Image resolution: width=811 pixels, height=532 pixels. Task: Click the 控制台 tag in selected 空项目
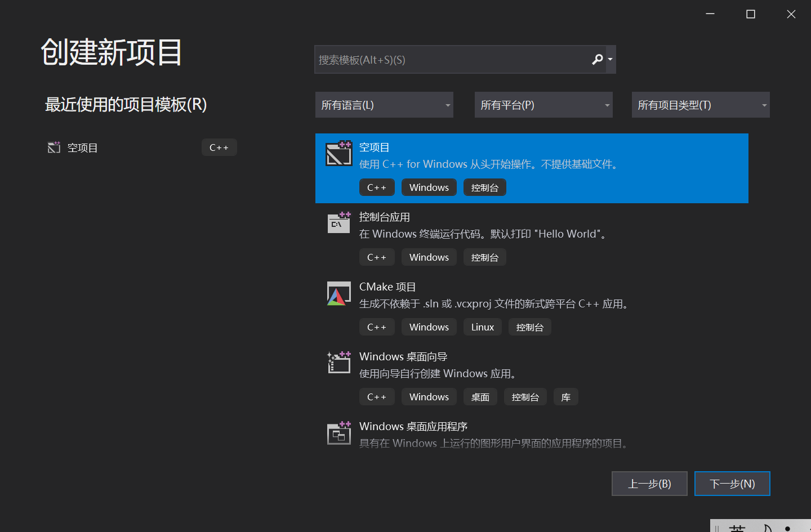485,187
